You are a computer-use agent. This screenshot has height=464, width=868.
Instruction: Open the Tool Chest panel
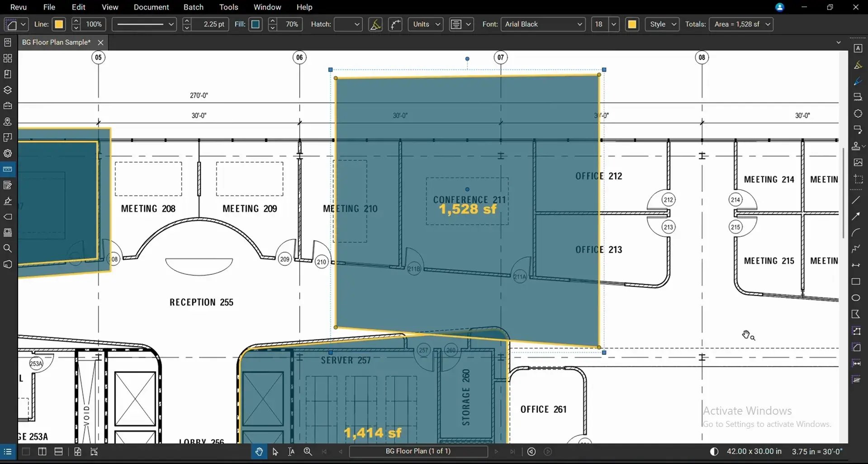pos(8,106)
